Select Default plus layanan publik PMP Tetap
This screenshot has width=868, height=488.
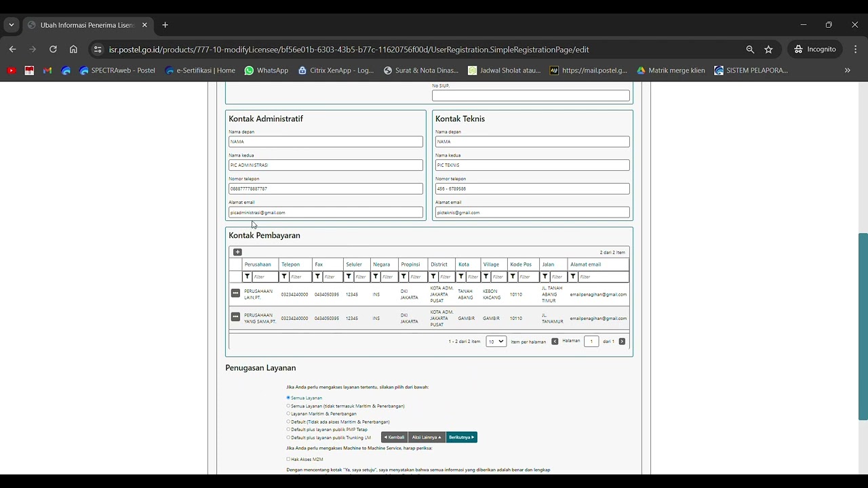[288, 429]
